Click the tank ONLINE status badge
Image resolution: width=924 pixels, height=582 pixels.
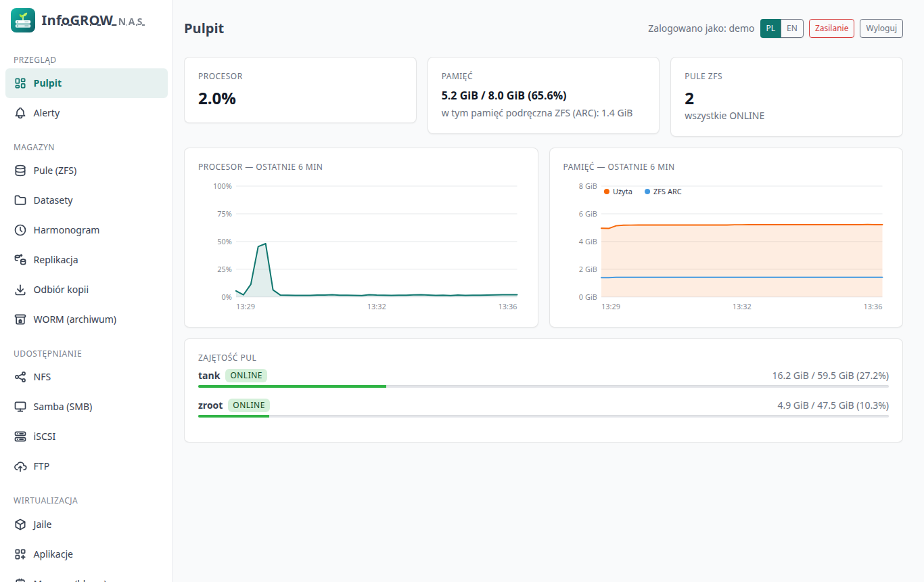coord(246,375)
